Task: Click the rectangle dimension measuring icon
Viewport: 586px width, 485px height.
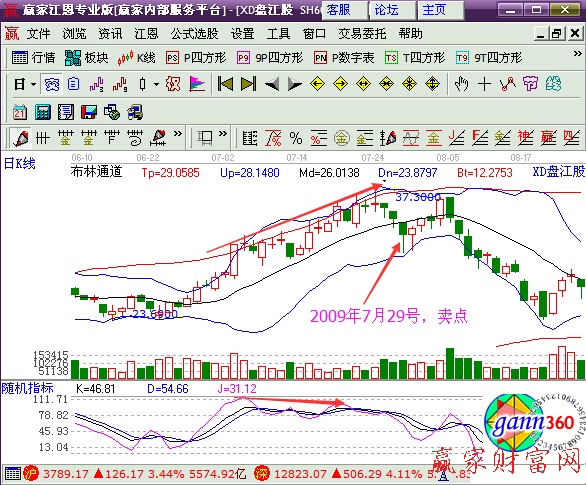Action: click(205, 138)
